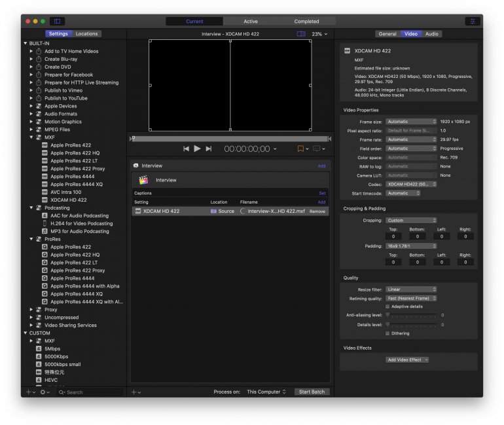Open the Resize filter dropdown

pyautogui.click(x=411, y=289)
